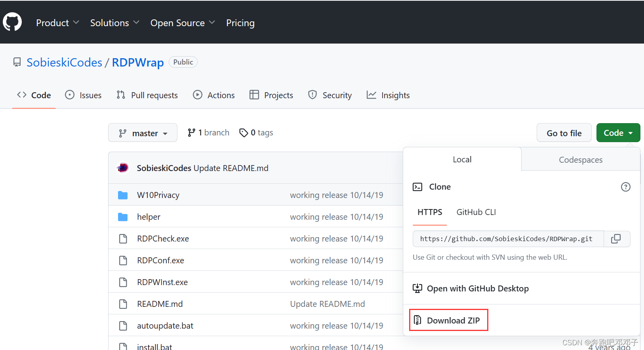View the 0 tags link
644x350 pixels.
click(256, 133)
